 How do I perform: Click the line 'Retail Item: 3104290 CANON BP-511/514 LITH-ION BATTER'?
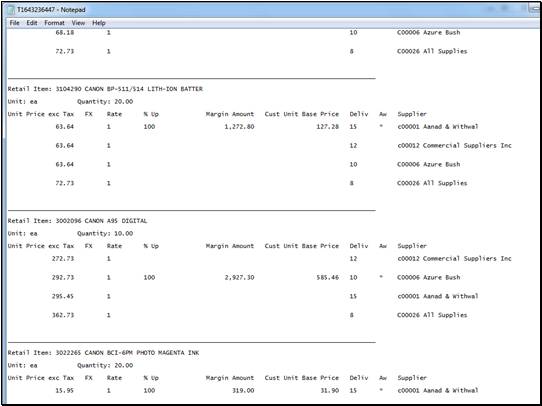(105, 89)
